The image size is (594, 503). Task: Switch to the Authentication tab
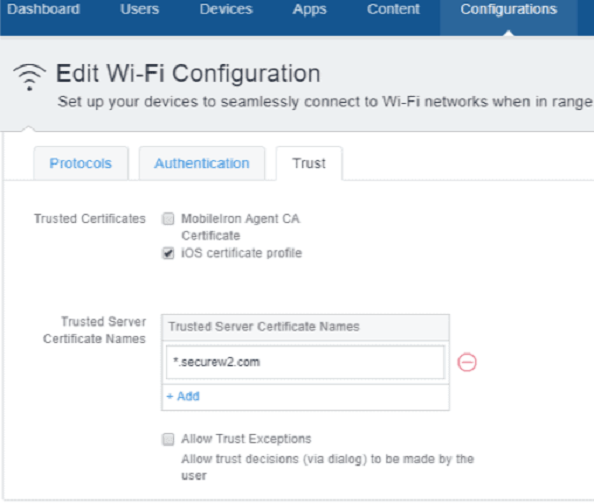pyautogui.click(x=202, y=163)
